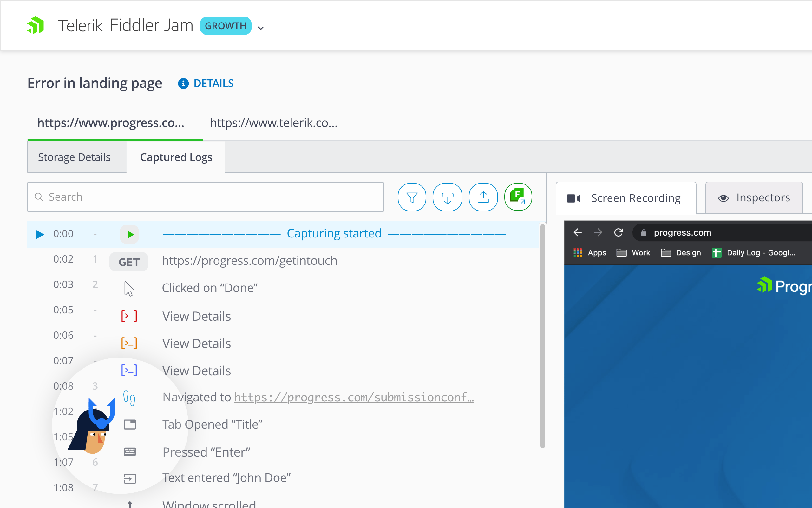This screenshot has width=812, height=508.
Task: Open View Details at 0:05
Action: point(196,316)
